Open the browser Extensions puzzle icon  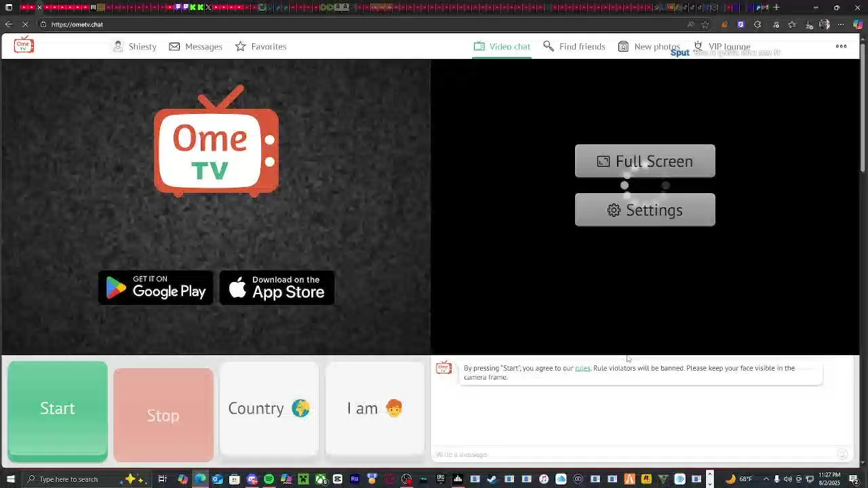(x=757, y=24)
